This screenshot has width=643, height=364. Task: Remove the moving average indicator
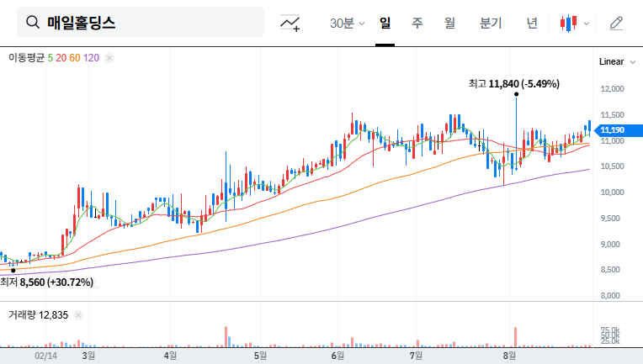pyautogui.click(x=109, y=58)
